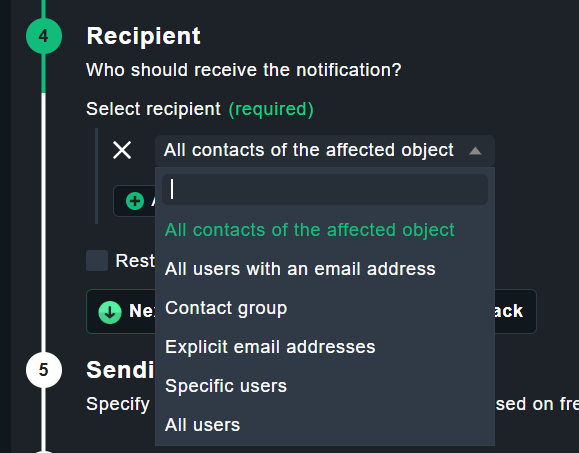
Task: Choose 'Specific users' from the list
Action: click(226, 386)
